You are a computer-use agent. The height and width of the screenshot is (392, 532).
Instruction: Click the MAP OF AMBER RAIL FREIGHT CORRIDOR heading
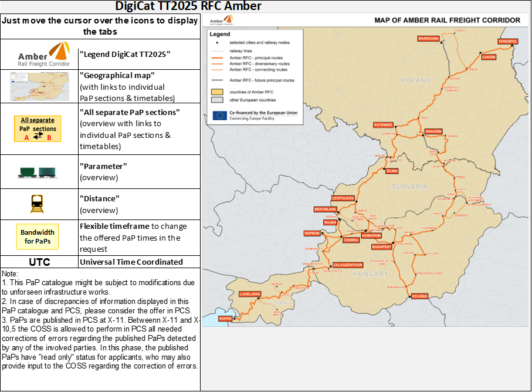click(447, 20)
